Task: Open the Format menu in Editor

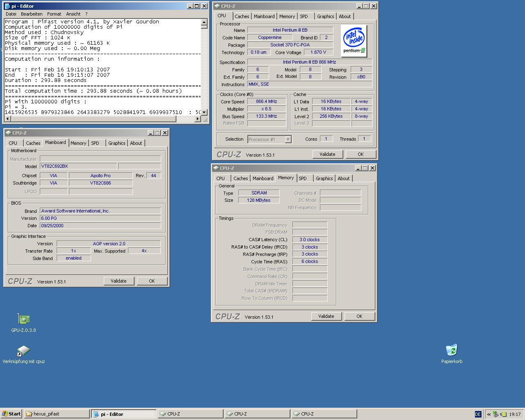Action: coord(54,14)
